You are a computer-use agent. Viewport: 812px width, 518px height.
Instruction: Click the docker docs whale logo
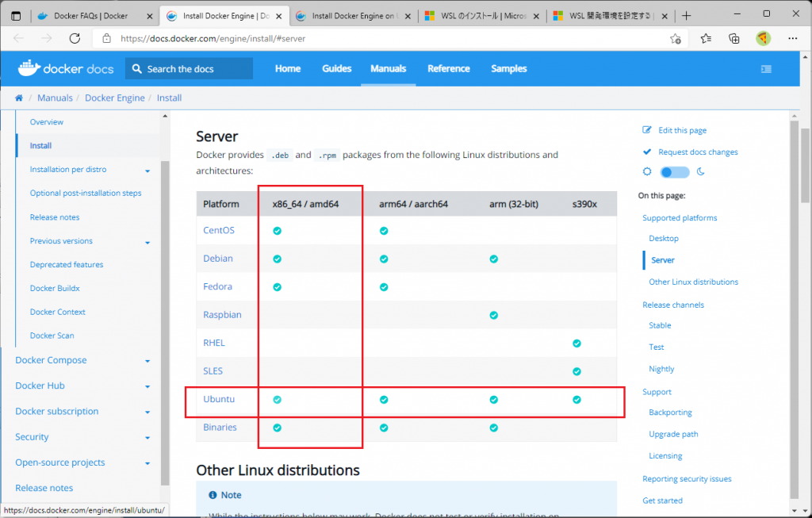click(29, 68)
